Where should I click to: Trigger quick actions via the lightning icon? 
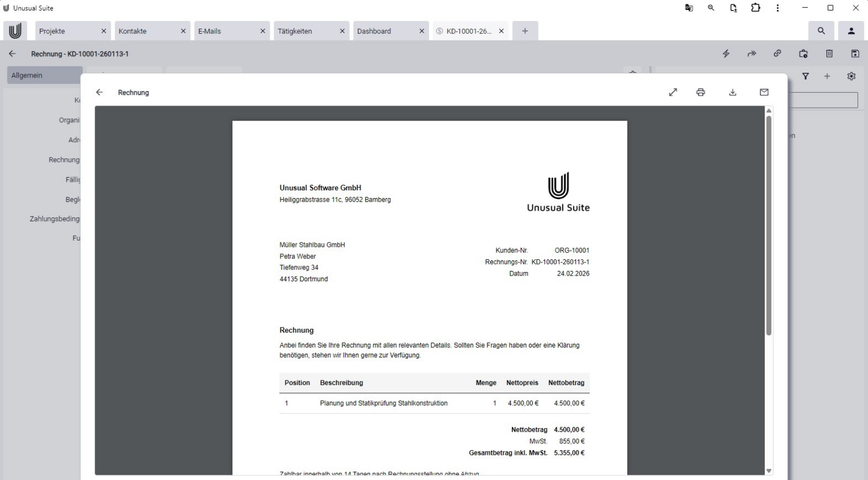[726, 53]
